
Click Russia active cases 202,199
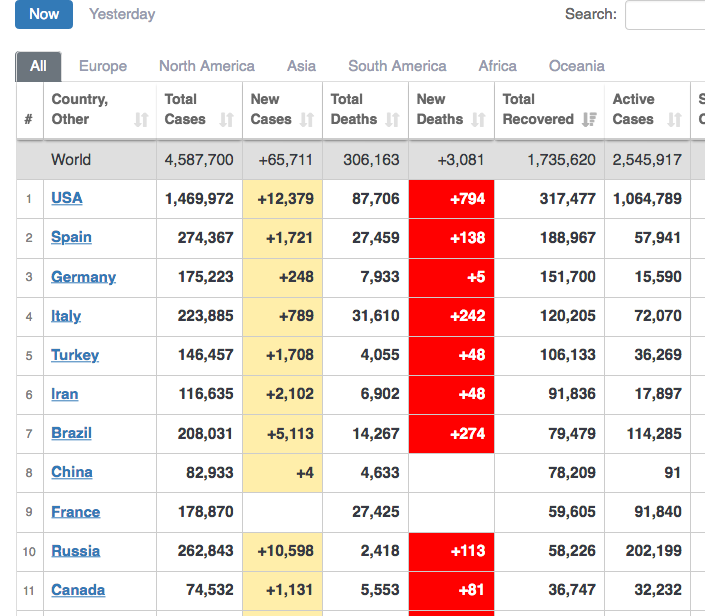tap(654, 551)
